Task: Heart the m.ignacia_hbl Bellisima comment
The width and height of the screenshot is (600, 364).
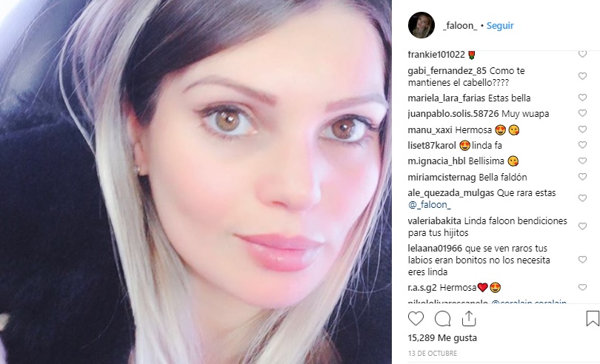Action: coord(582,161)
